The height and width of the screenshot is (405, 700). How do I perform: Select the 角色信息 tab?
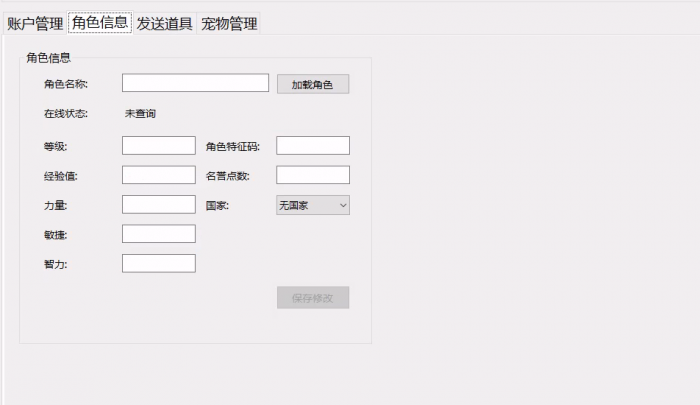[100, 22]
